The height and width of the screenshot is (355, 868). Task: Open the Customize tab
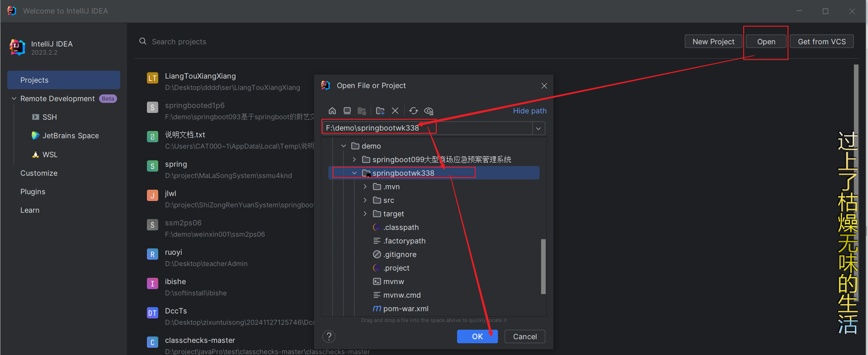[39, 173]
